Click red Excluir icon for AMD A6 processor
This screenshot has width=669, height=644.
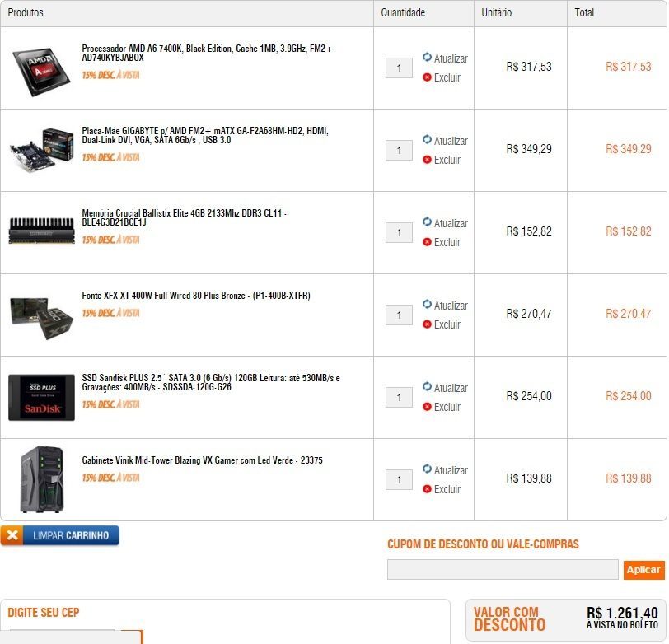coord(427,77)
